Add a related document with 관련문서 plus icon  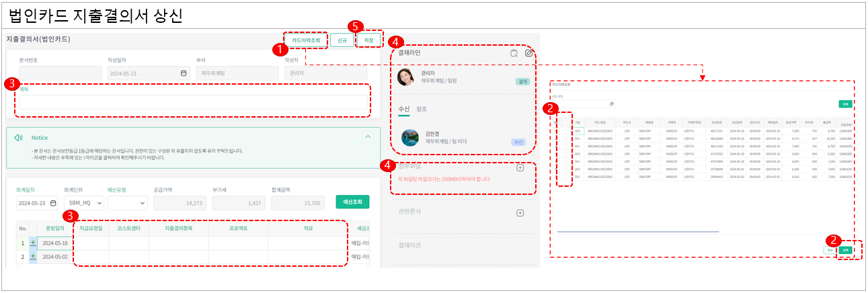coord(520,213)
